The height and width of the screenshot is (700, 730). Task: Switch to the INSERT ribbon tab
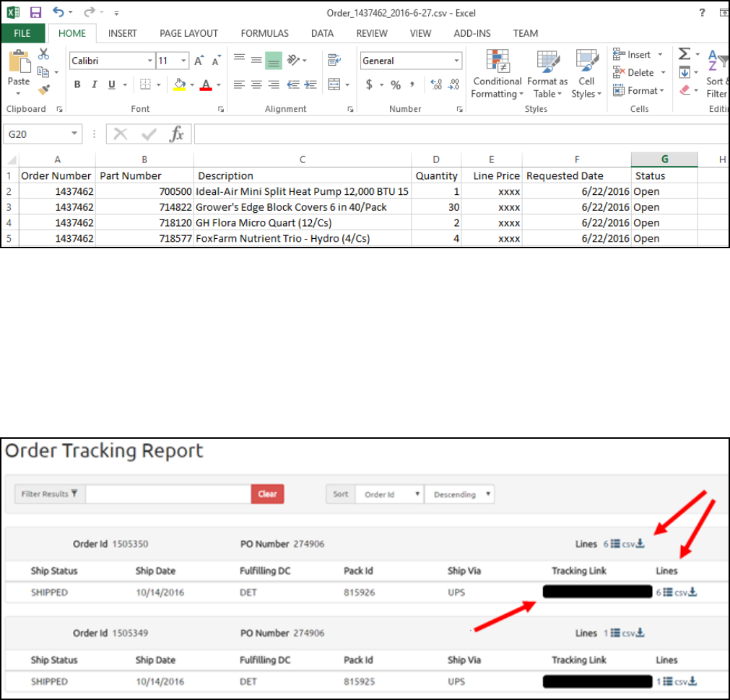(123, 33)
